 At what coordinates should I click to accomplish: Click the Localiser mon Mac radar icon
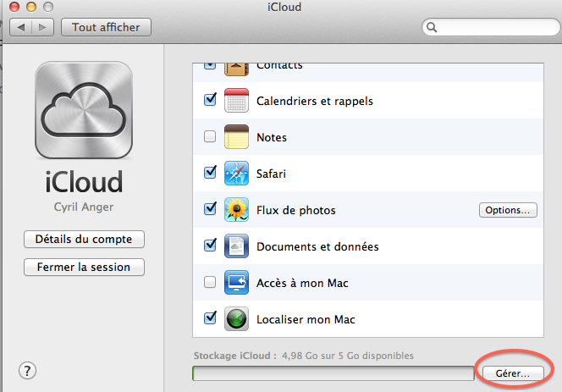236,319
